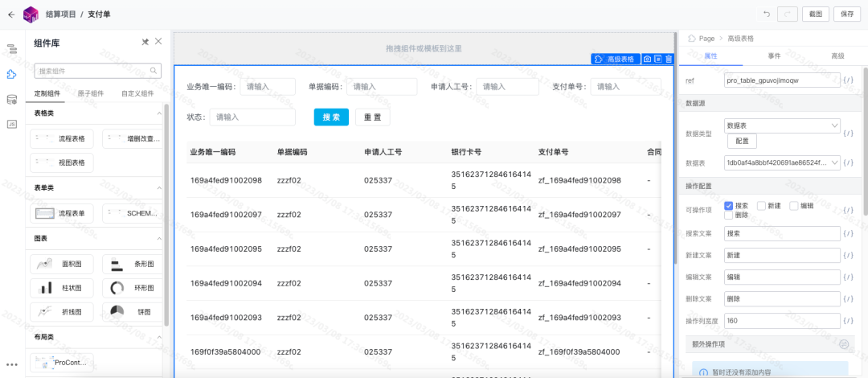Open the 数据表 dropdown
This screenshot has height=378, width=868.
(x=782, y=163)
